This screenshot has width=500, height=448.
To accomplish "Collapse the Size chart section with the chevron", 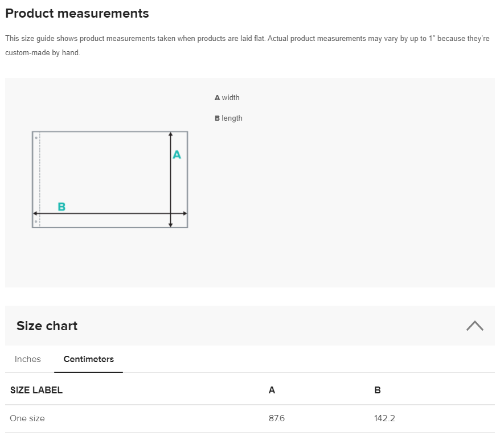I will tap(474, 326).
